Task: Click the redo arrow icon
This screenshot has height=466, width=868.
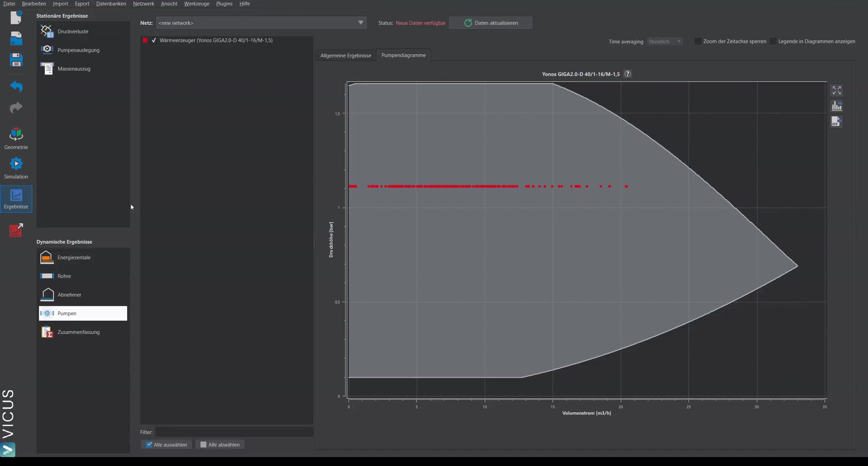Action: click(16, 108)
